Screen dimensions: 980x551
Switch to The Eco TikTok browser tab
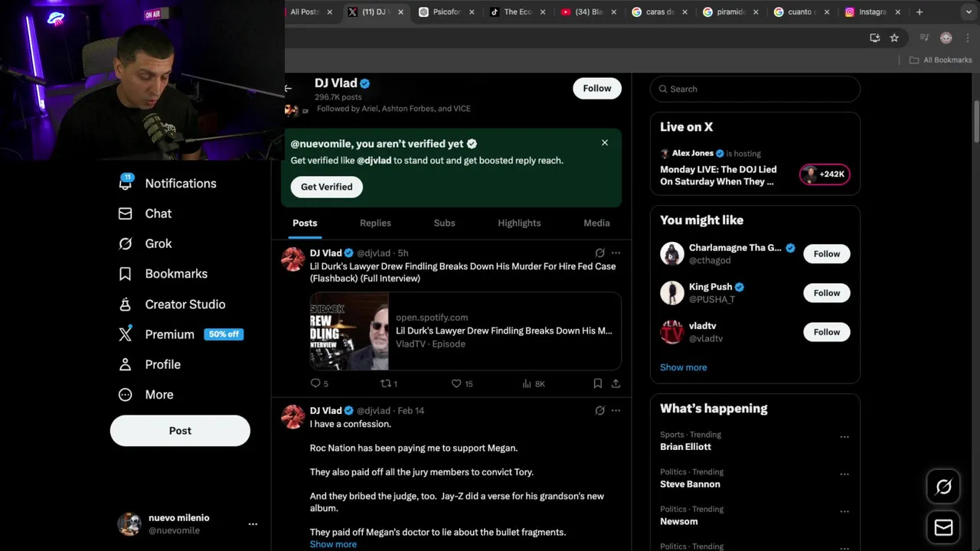point(518,11)
